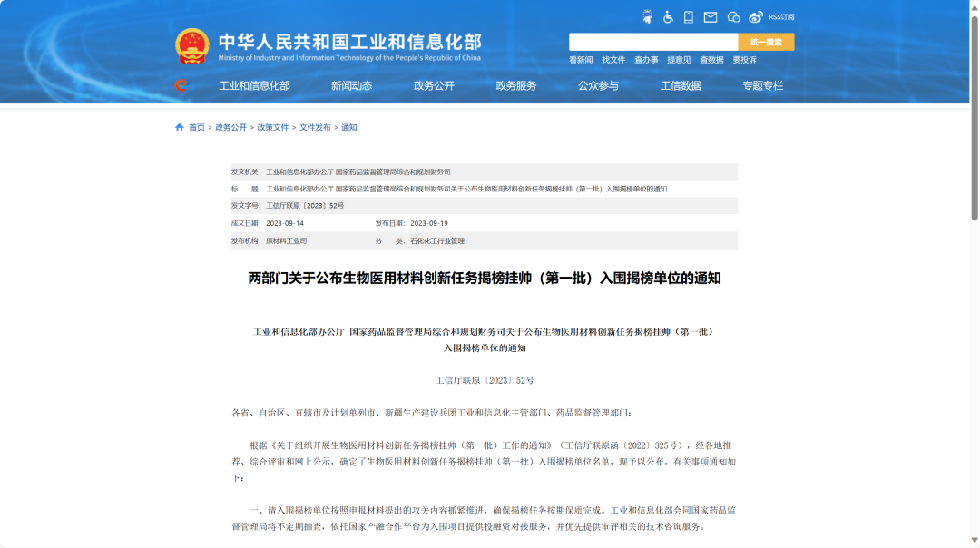The width and height of the screenshot is (980, 548).
Task: Open the Weibo icon
Action: (754, 15)
